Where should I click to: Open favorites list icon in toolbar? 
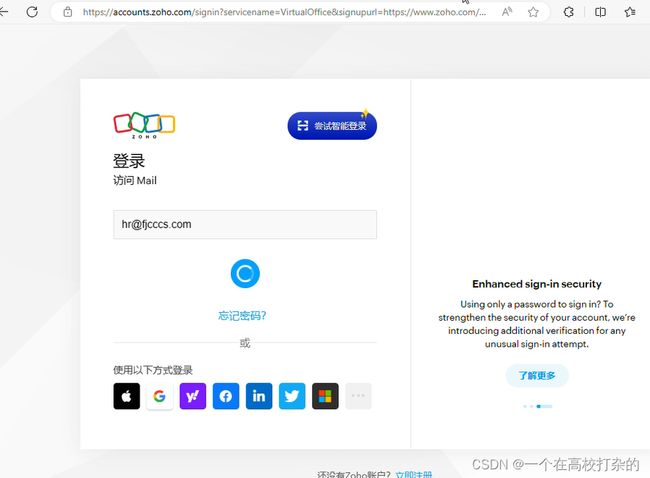[x=630, y=12]
